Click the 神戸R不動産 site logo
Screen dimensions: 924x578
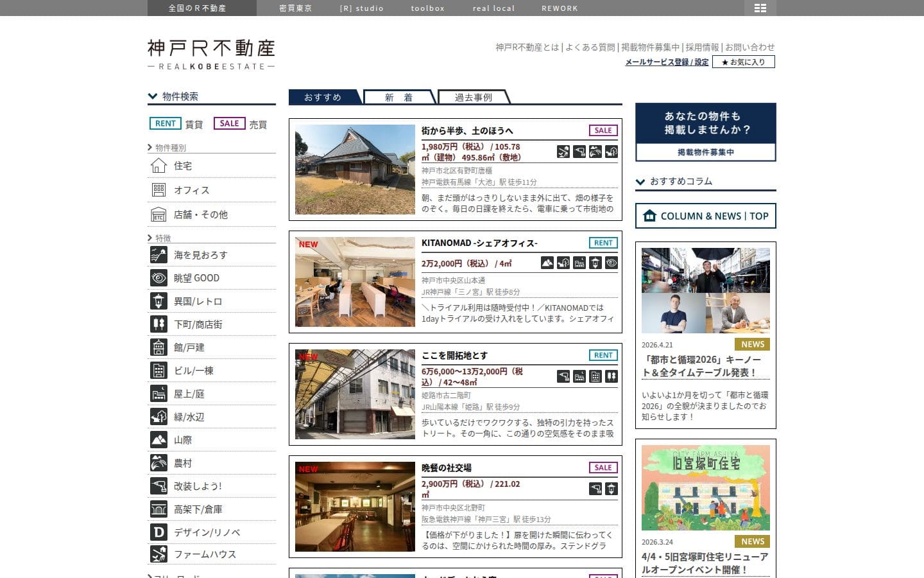(211, 54)
